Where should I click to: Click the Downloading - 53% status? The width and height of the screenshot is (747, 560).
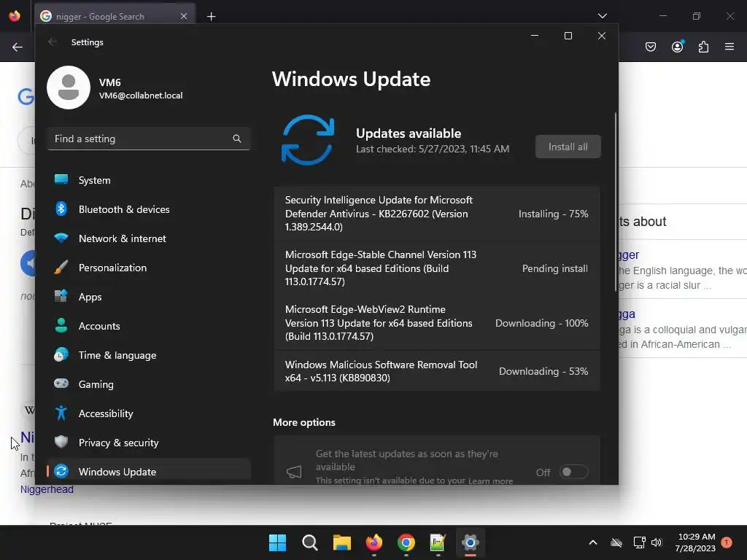543,371
